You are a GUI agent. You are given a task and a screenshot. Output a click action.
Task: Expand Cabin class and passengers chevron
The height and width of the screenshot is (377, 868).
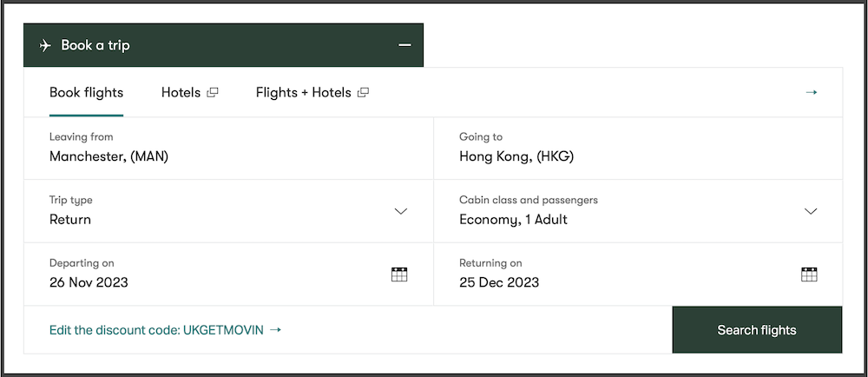point(811,211)
